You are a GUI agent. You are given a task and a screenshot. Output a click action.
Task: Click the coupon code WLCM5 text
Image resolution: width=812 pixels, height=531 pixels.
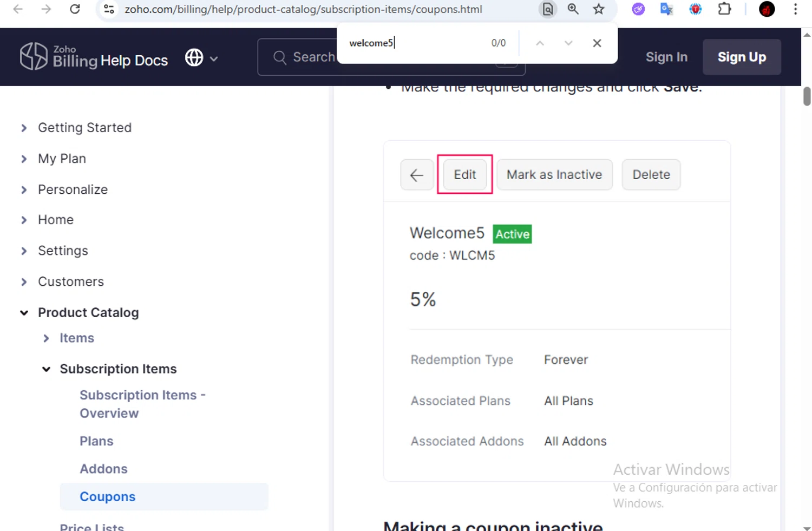[x=452, y=255]
